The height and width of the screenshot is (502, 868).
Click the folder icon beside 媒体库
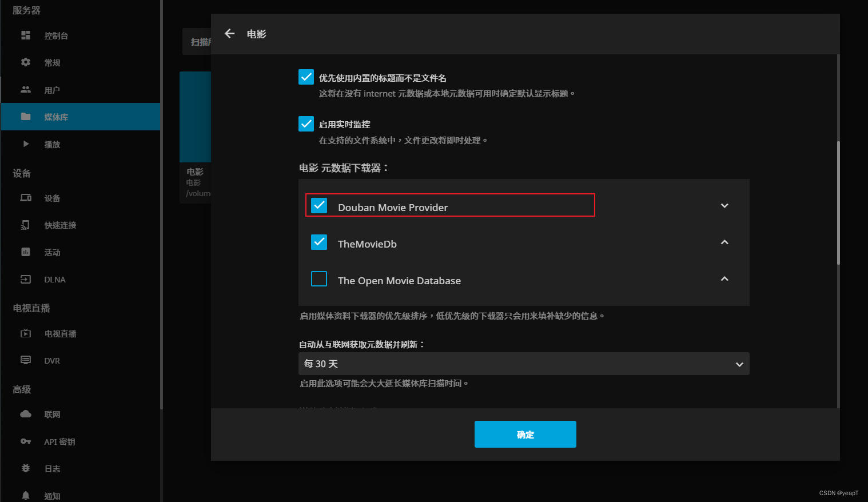tap(26, 117)
